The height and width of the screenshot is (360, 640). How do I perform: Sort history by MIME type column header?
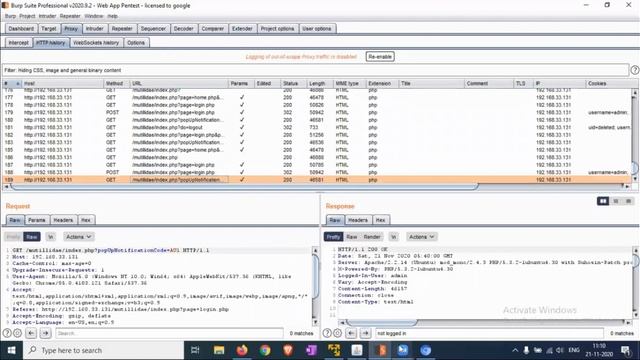coord(349,83)
